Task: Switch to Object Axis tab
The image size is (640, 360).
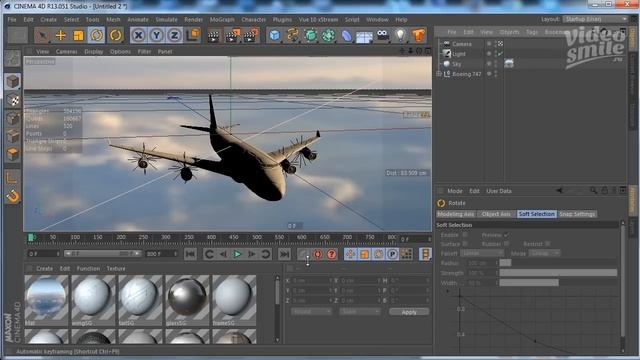Action: [496, 214]
